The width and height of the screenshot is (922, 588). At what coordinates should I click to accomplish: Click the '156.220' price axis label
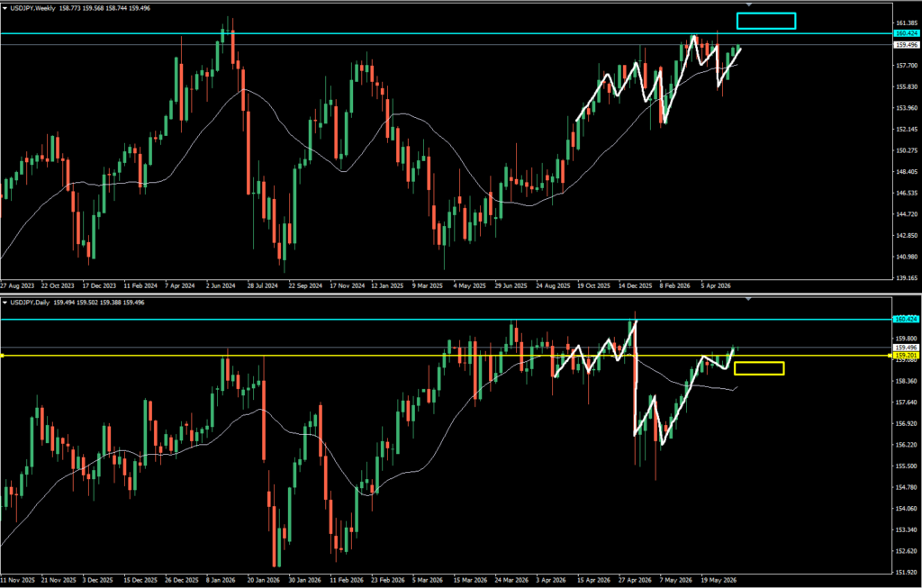pyautogui.click(x=908, y=445)
